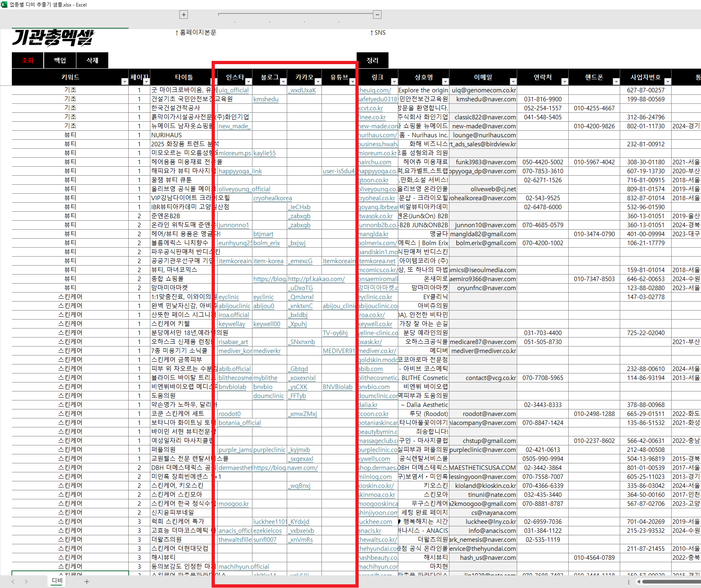The width and height of the screenshot is (701, 588).
Task: Select cell with mobile 010-4564-0789
Action: [x=594, y=558]
